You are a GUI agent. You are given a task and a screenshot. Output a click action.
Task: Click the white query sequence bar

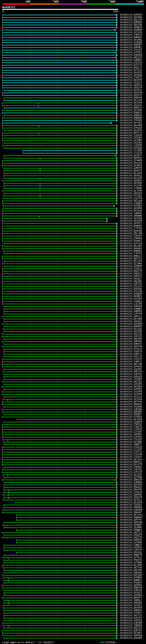(60, 9)
